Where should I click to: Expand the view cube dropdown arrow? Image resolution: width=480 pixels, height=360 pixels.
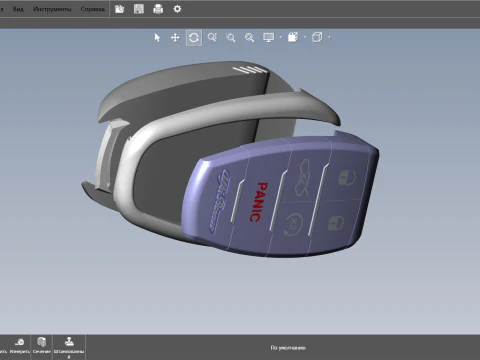click(x=329, y=37)
